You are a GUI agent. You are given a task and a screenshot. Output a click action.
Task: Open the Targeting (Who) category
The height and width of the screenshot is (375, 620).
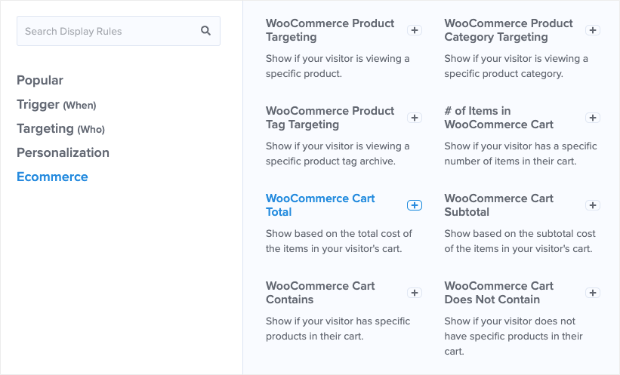point(60,129)
